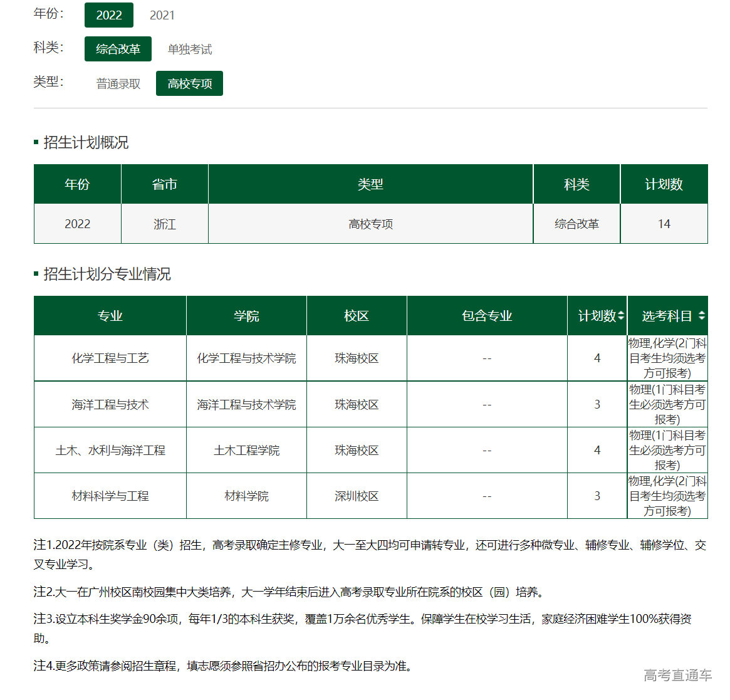
Task: Click 化学工程与工艺 in the majors table
Action: tap(109, 358)
